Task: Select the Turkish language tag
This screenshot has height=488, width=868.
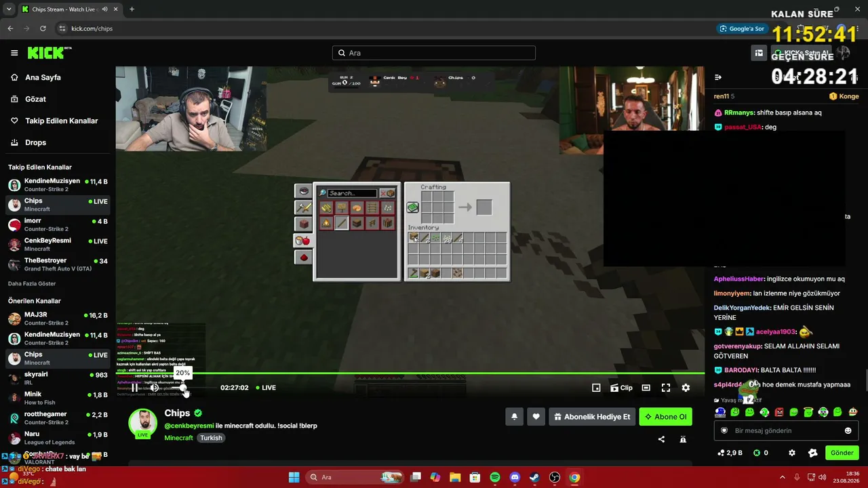Action: coord(211,438)
